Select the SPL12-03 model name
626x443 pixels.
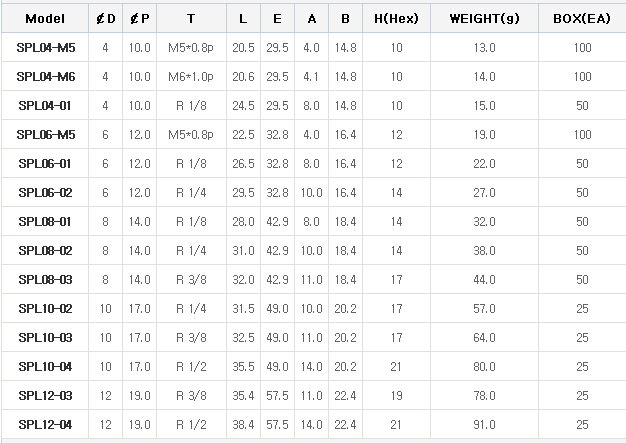click(x=45, y=395)
